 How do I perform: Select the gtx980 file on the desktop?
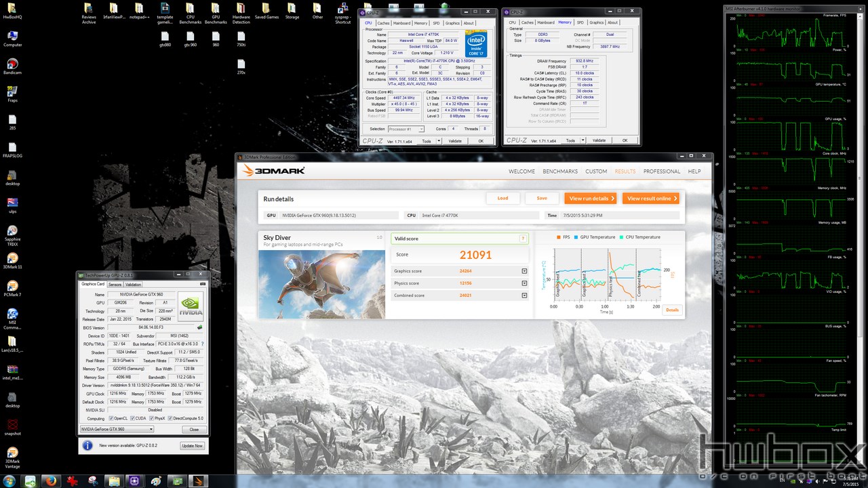(165, 39)
